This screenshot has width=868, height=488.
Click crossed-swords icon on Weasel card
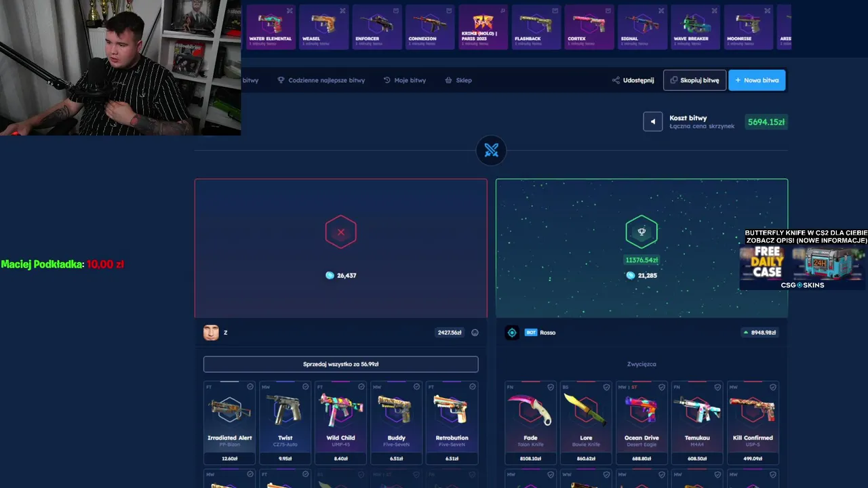[x=342, y=11]
